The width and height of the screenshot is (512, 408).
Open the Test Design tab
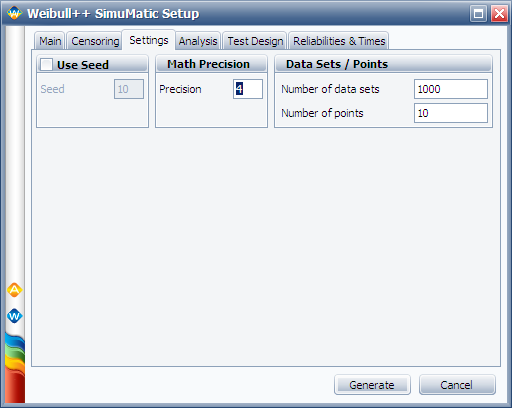pos(255,41)
